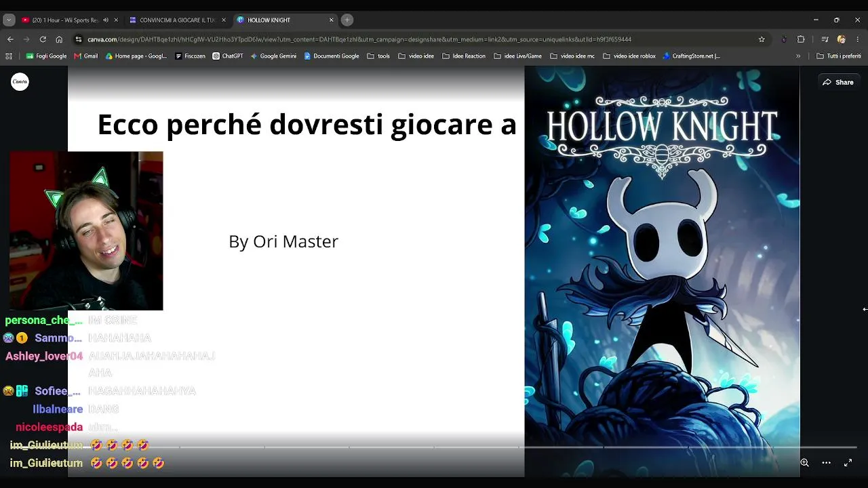Expand the video idee bookmark folder
Screen dimensions: 868x488
tap(416, 56)
